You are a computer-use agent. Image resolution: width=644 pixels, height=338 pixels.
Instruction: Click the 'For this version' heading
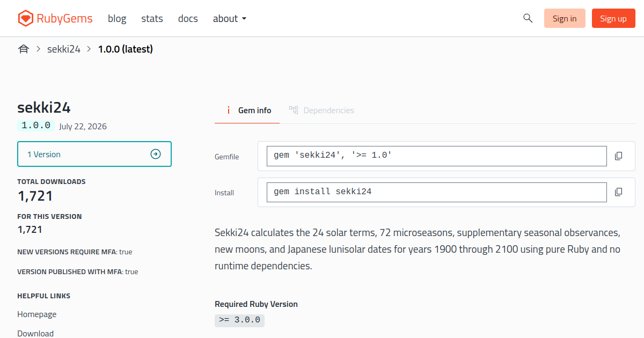click(x=49, y=216)
